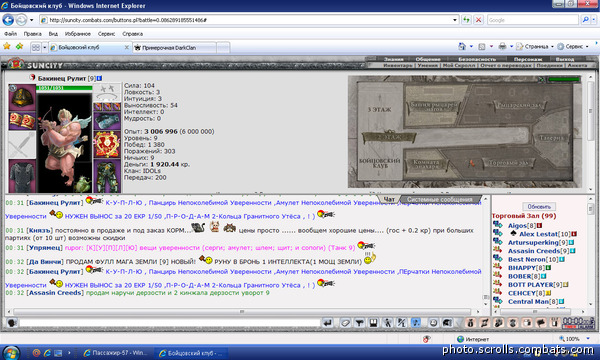Click the Assasin Creeds nickname in chat
Image resolution: width=600 pixels, height=360 pixels.
click(55, 293)
